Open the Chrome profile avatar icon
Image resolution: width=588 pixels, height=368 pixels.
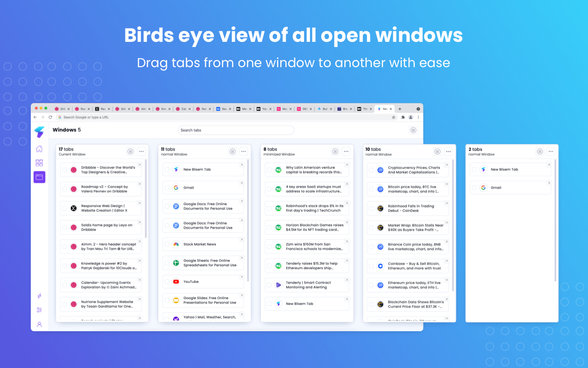tap(411, 117)
